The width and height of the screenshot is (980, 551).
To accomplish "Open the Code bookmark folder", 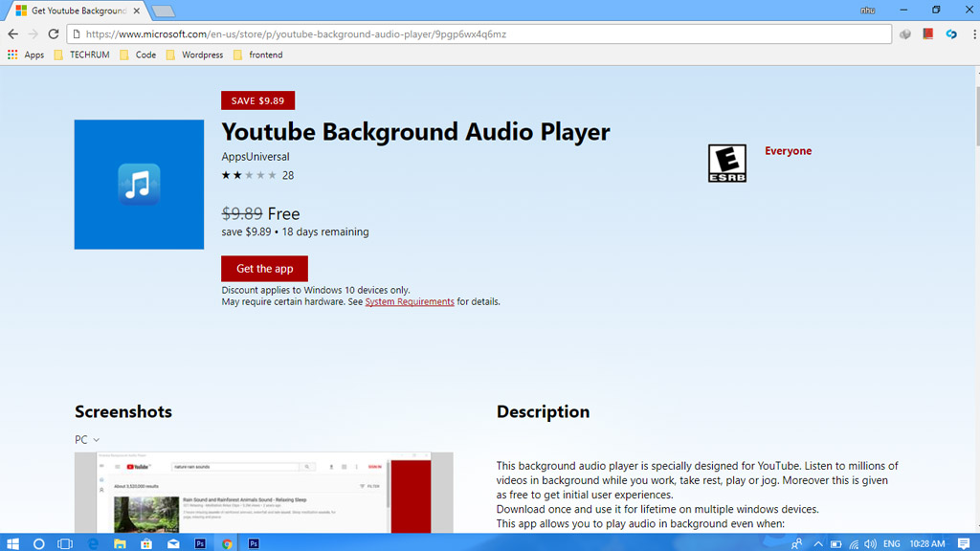I will pos(138,55).
